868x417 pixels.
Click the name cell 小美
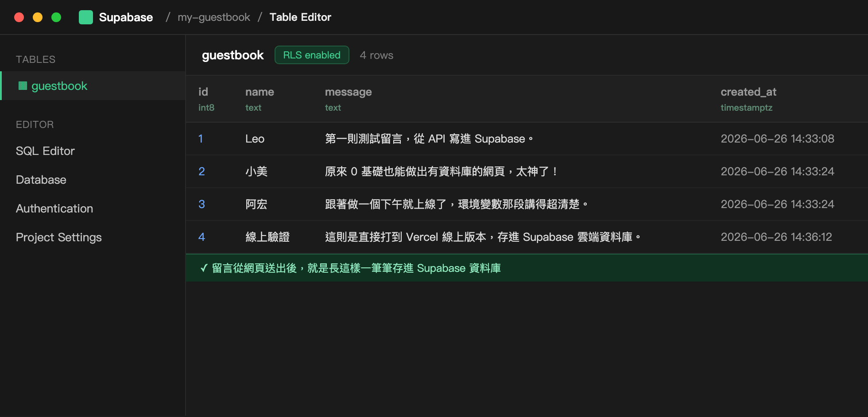256,171
